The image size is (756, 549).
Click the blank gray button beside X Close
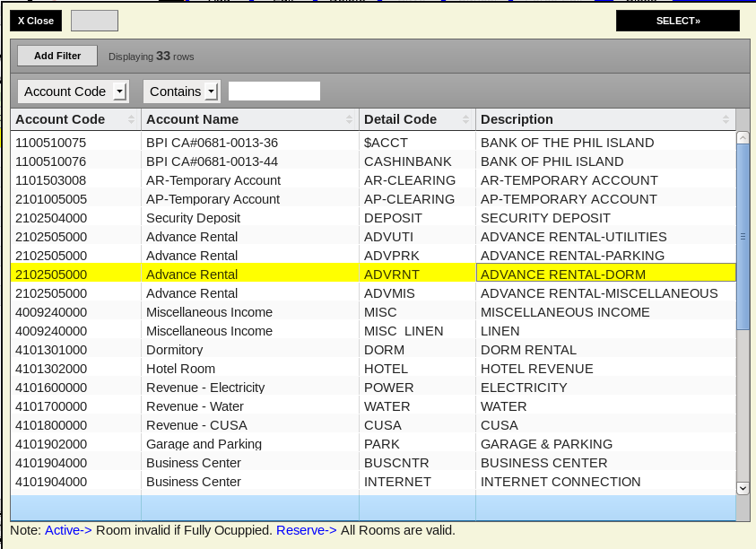coord(94,21)
